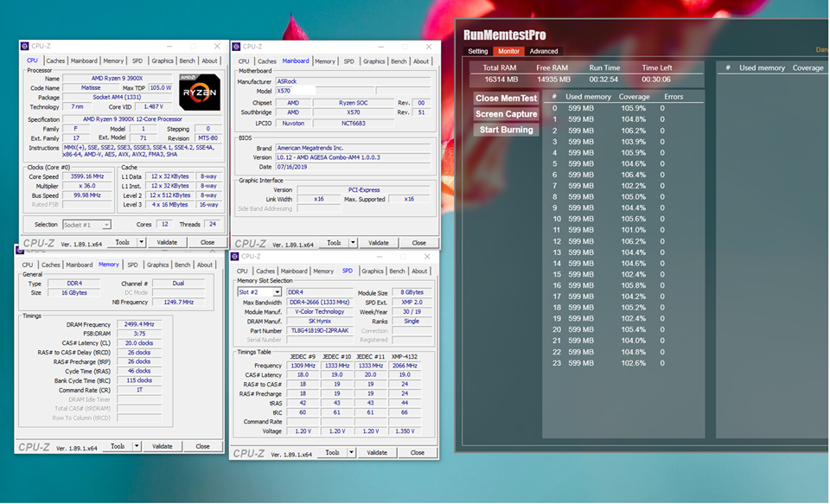Click Voltage 1.350 V in XMP column

405,431
